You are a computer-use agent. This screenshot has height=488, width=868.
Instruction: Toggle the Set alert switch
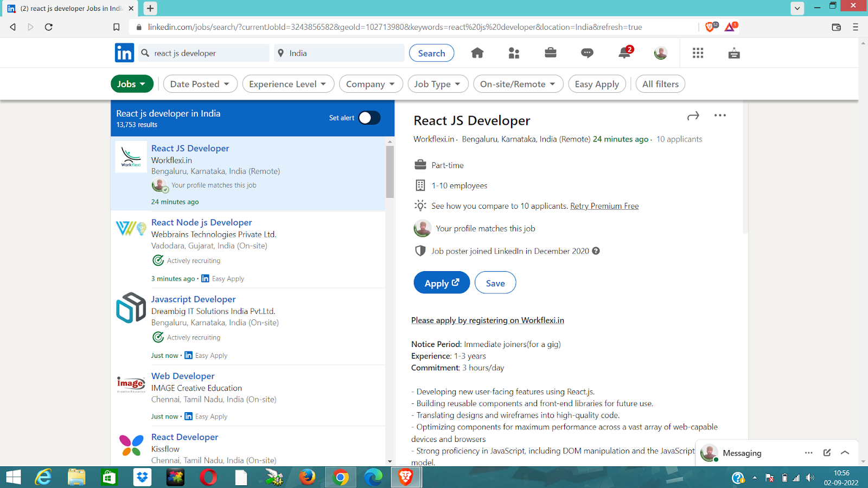pos(369,118)
